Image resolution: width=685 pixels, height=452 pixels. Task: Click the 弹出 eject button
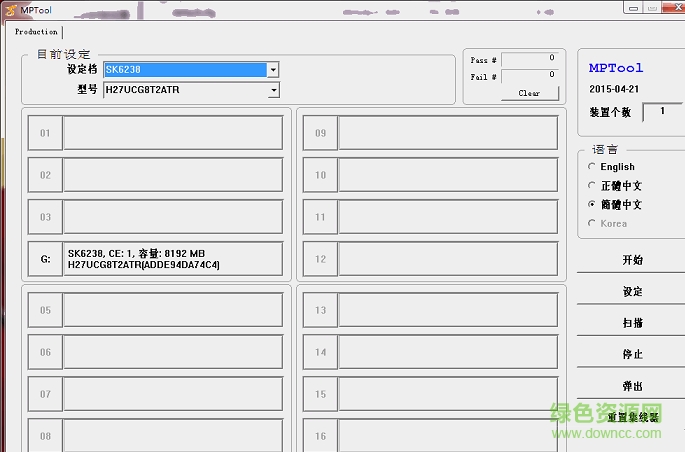click(x=632, y=386)
